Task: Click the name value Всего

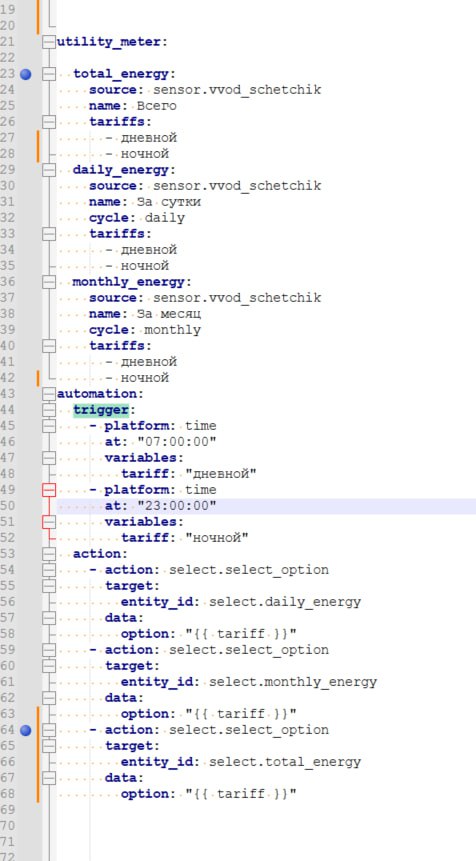Action: coord(157,107)
